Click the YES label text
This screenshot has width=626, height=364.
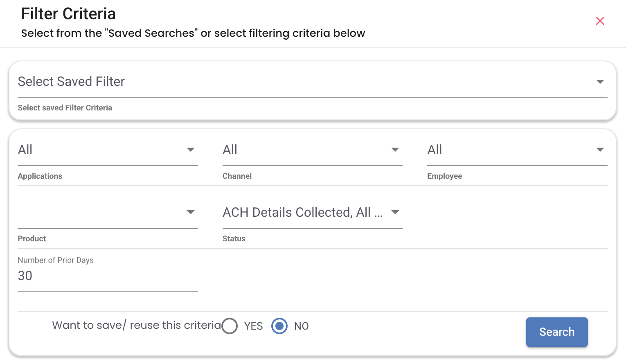[x=253, y=326]
